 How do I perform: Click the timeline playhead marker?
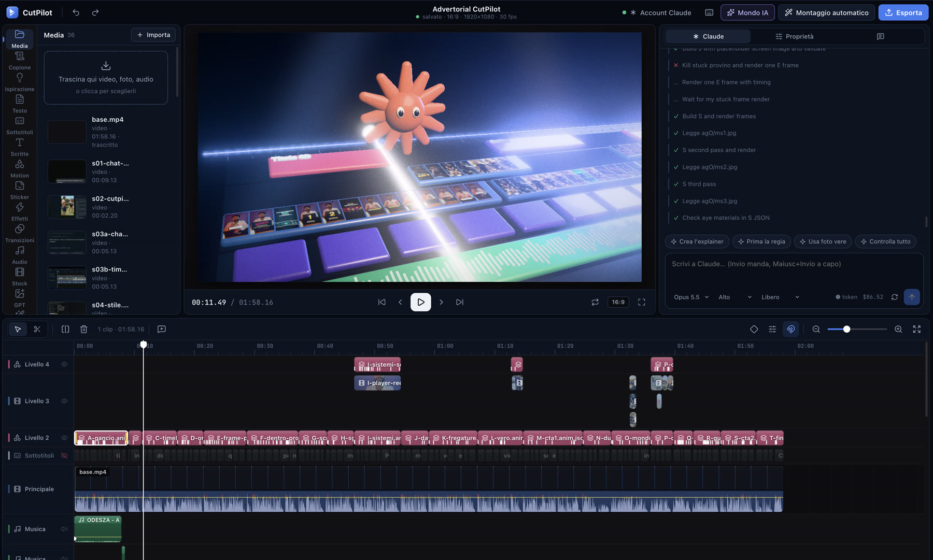coord(144,344)
